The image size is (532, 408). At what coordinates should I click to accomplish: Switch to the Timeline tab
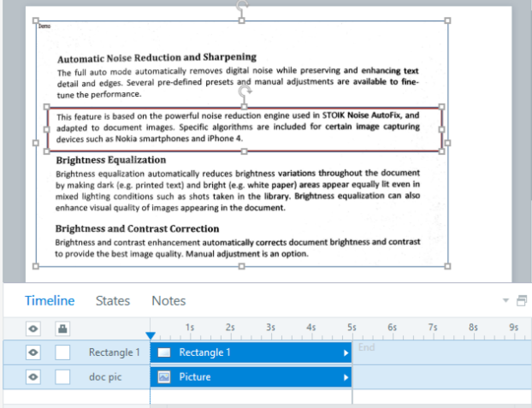pos(50,301)
